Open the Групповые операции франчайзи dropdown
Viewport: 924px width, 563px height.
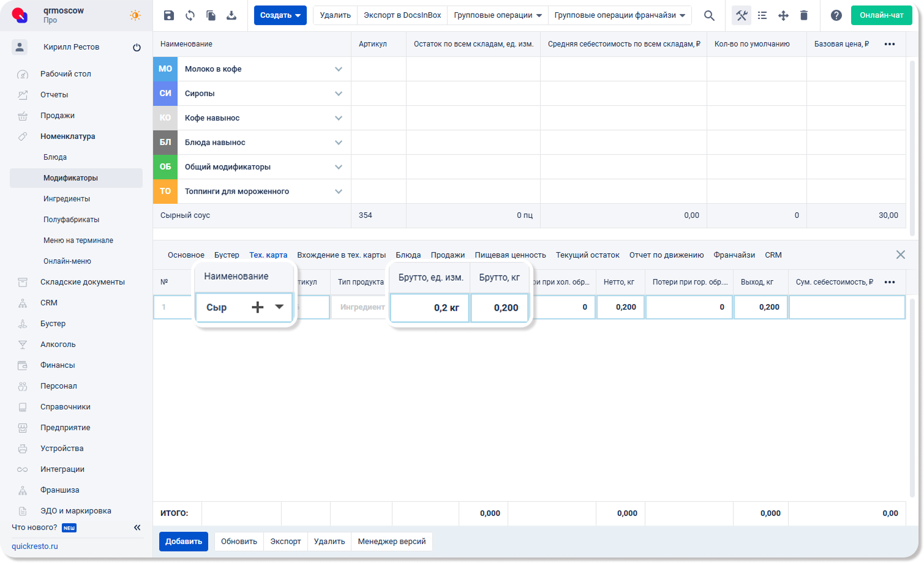tap(620, 15)
